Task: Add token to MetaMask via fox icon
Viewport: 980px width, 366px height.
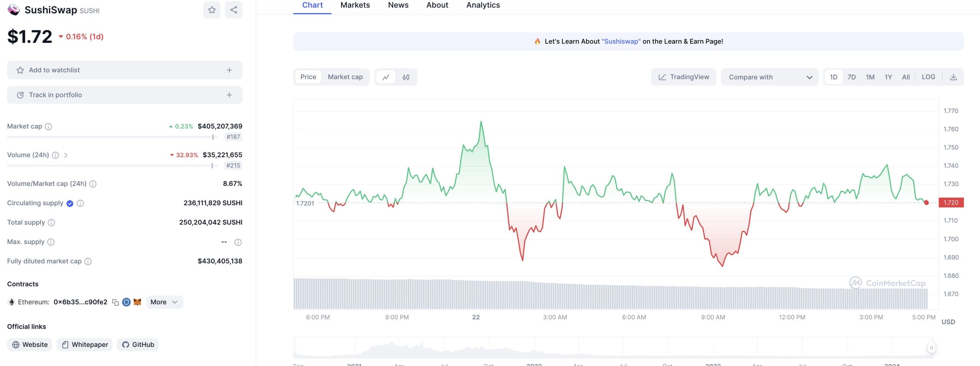Action: point(137,302)
